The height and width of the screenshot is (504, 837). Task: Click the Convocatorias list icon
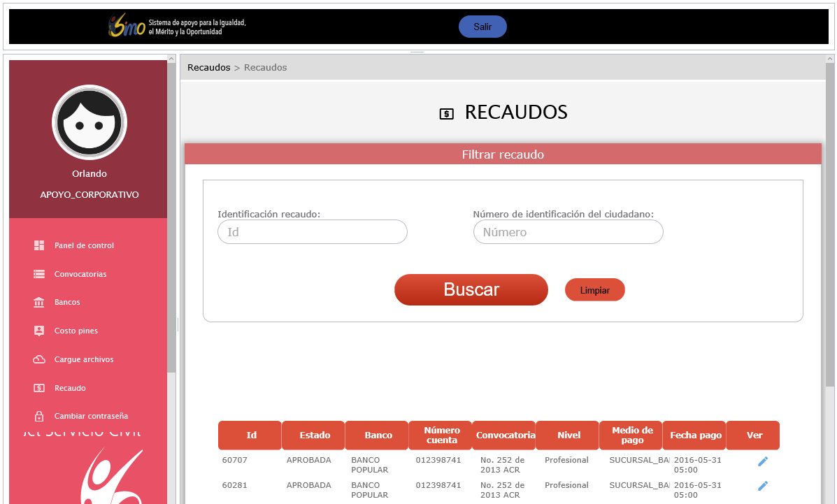(x=39, y=274)
